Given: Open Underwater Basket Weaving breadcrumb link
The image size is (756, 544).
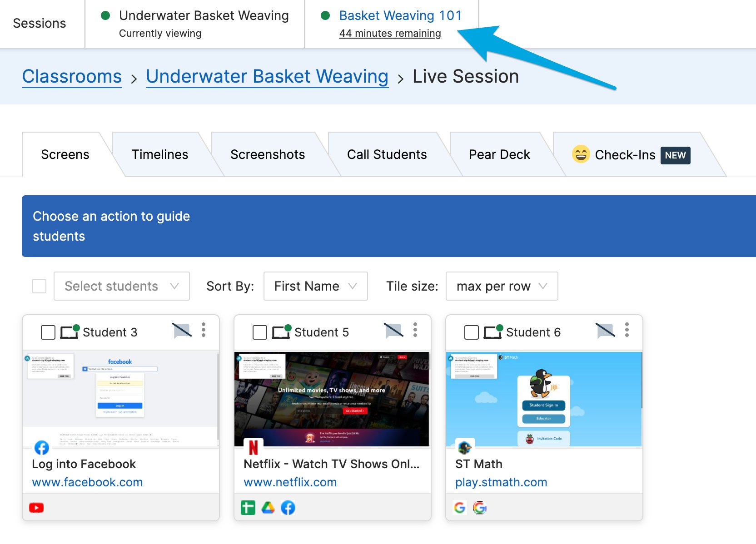Looking at the screenshot, I should [x=267, y=76].
